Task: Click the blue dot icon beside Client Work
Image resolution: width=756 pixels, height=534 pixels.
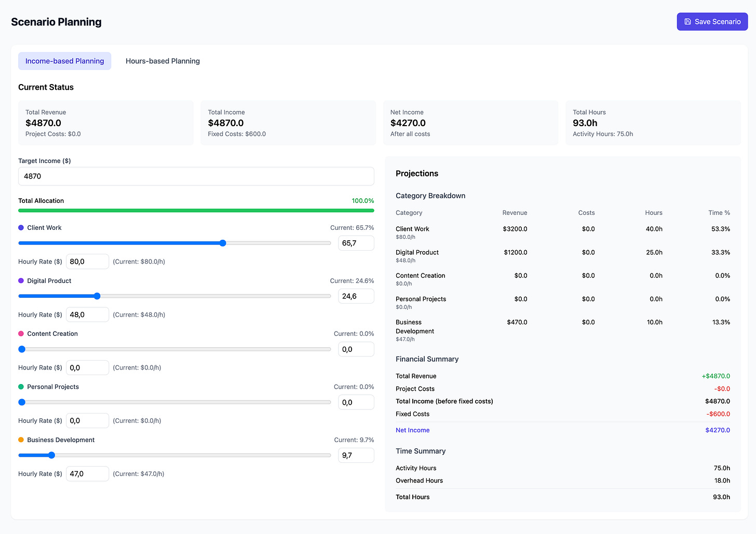Action: point(20,227)
